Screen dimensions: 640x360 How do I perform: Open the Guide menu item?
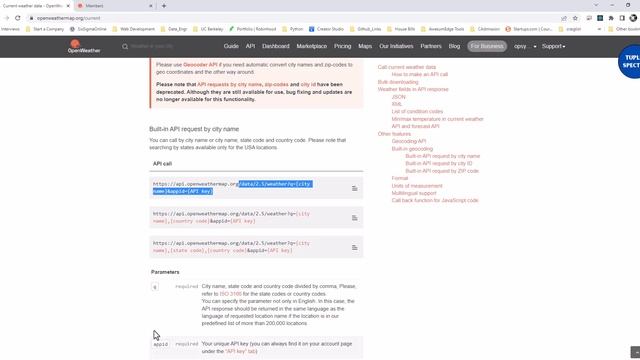tap(231, 47)
